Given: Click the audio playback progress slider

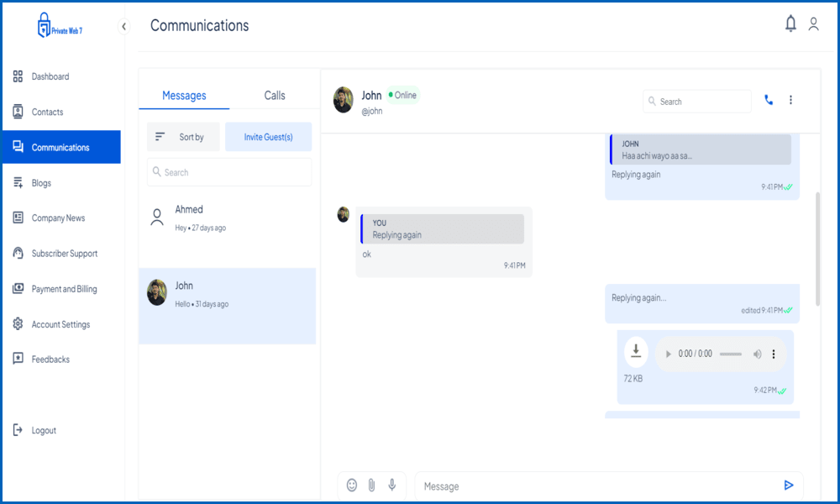Looking at the screenshot, I should coord(731,354).
